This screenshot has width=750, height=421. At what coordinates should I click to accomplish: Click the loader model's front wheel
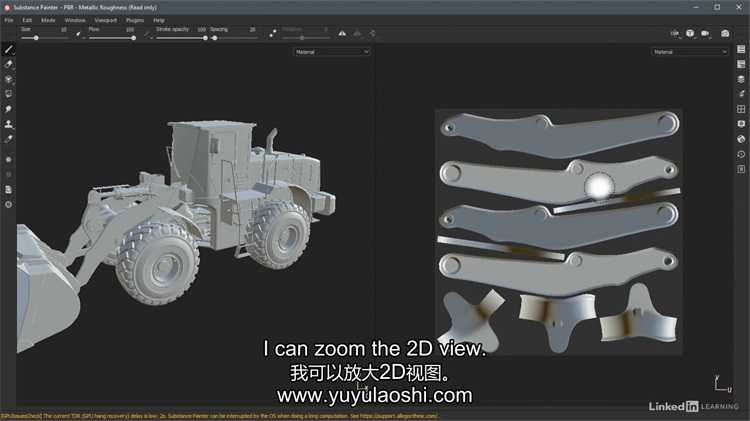pyautogui.click(x=158, y=264)
